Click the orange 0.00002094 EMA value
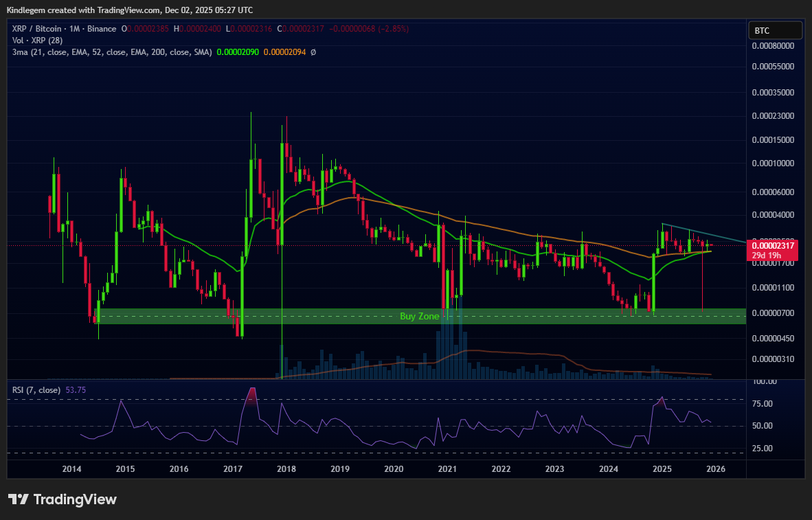812x520 pixels. [x=285, y=52]
